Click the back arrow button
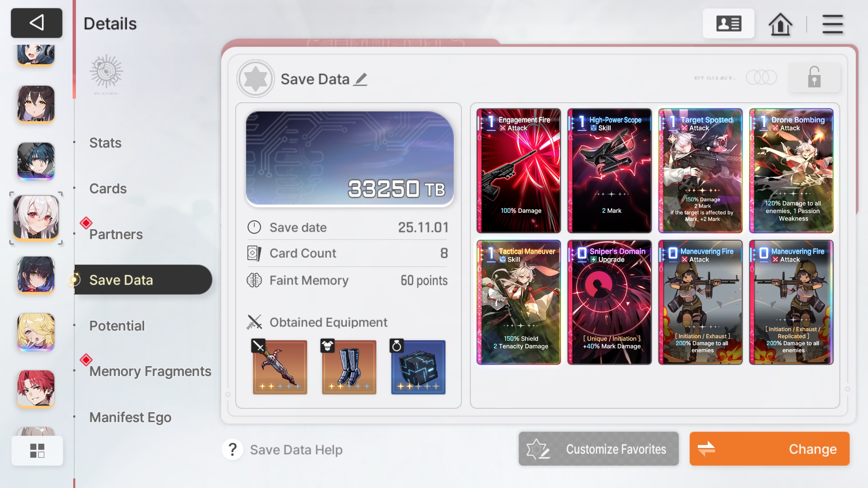868x488 pixels. [37, 23]
